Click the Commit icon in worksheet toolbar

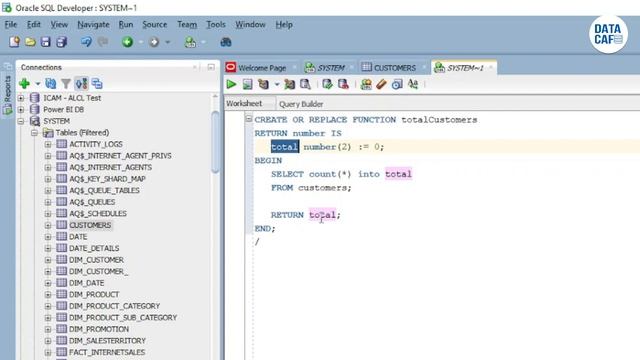coord(327,84)
